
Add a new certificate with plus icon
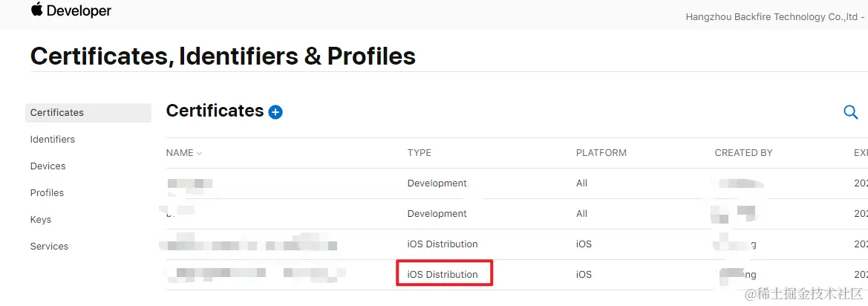pyautogui.click(x=275, y=112)
